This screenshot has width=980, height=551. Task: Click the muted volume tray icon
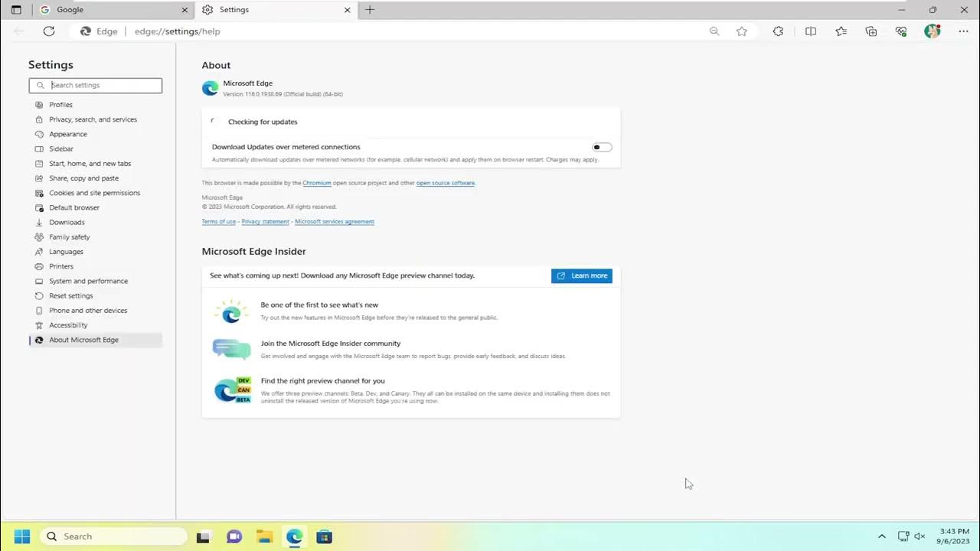(x=920, y=536)
